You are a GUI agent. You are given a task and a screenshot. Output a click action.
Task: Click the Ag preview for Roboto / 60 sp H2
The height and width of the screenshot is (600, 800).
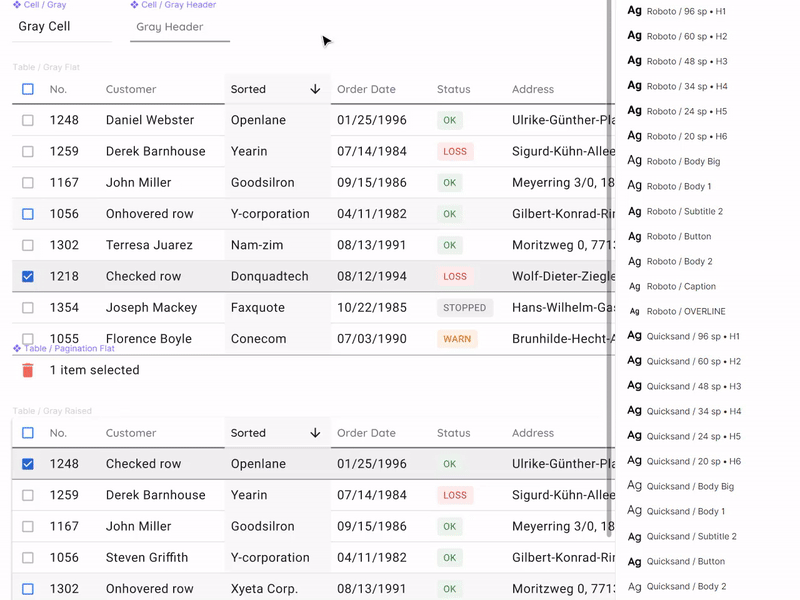[x=634, y=36]
